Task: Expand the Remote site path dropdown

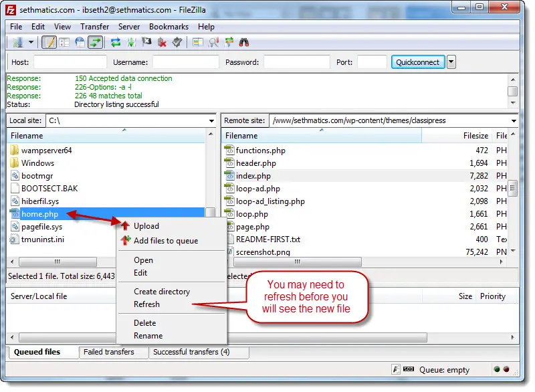Action: click(514, 121)
